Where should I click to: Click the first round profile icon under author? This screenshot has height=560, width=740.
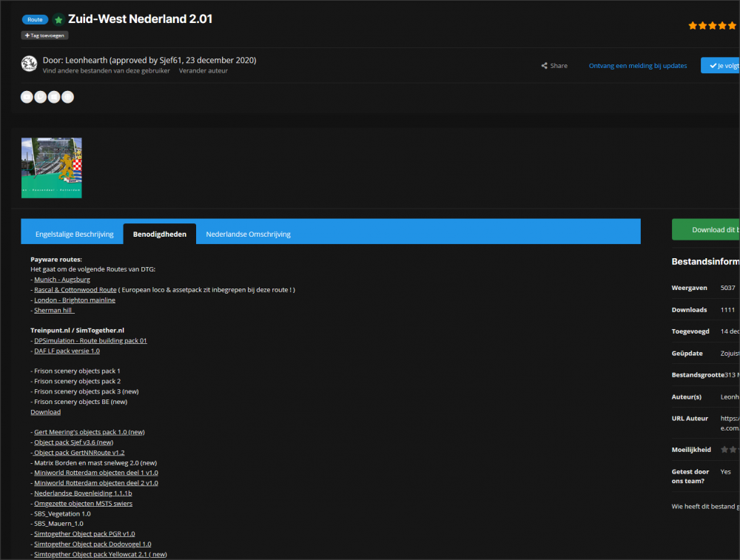pyautogui.click(x=27, y=97)
